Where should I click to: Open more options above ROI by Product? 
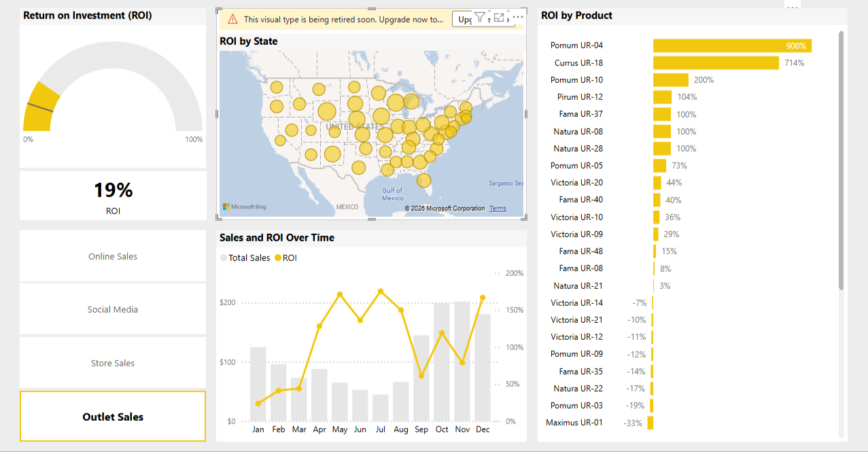(792, 6)
